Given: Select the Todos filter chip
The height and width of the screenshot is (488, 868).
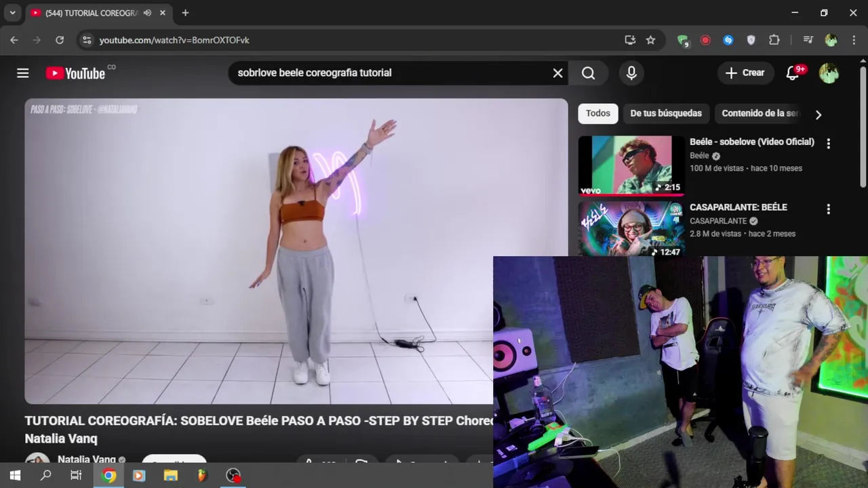Looking at the screenshot, I should click(x=598, y=113).
